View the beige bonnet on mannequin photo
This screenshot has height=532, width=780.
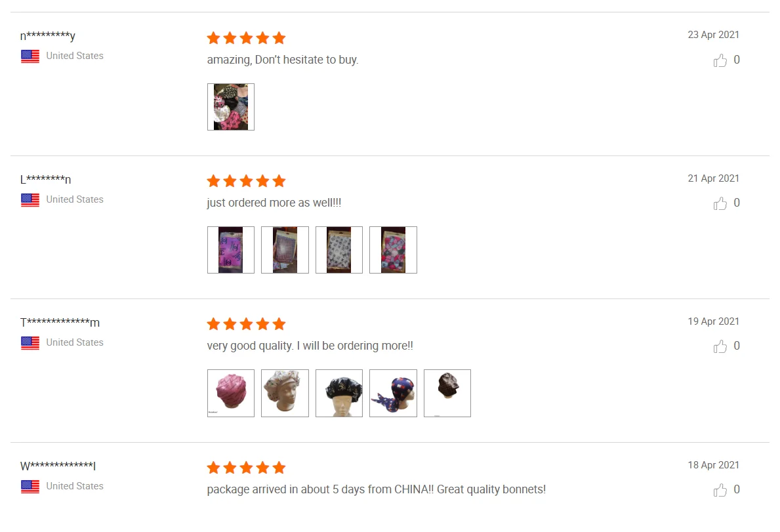tap(285, 394)
